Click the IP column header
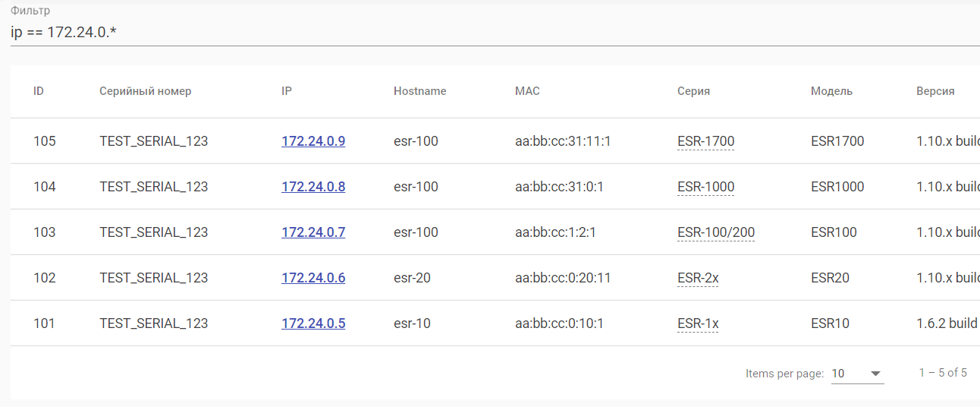The width and height of the screenshot is (980, 407). [x=287, y=91]
